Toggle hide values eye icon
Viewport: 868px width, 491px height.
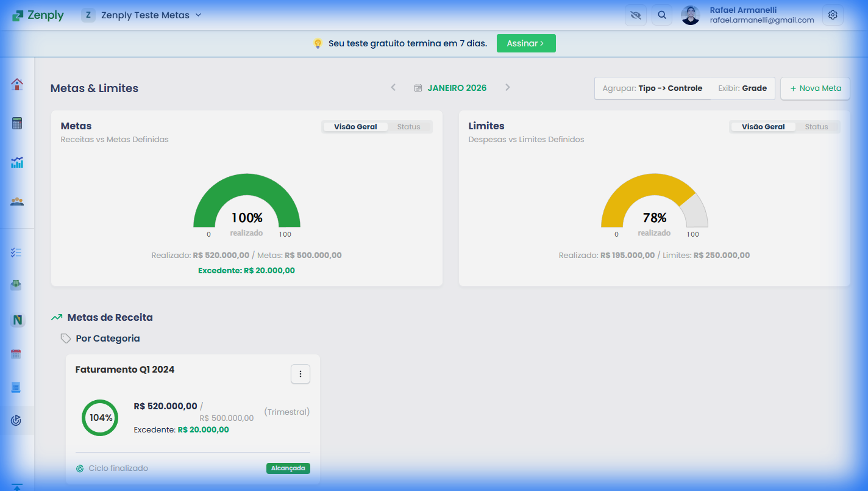point(636,15)
